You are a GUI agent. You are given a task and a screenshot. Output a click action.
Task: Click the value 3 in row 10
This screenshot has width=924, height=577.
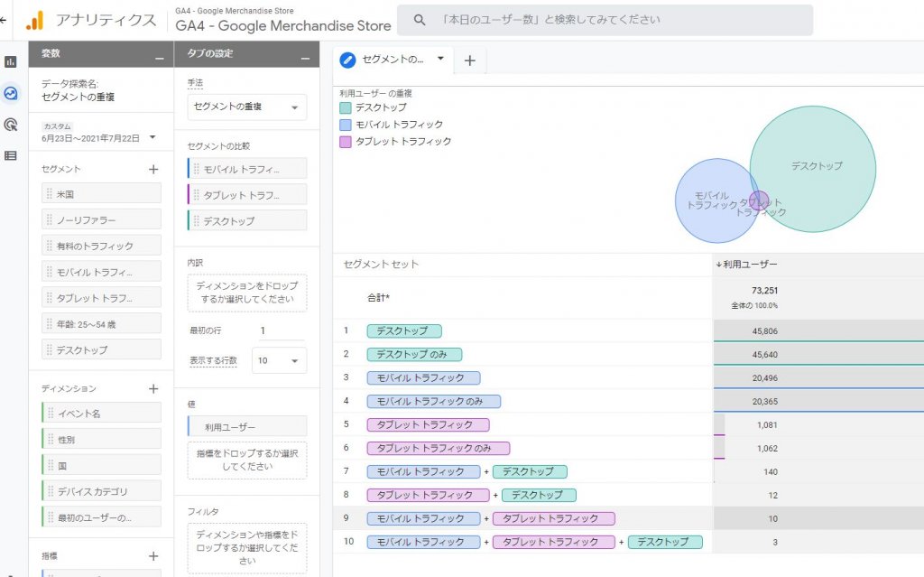tap(775, 542)
